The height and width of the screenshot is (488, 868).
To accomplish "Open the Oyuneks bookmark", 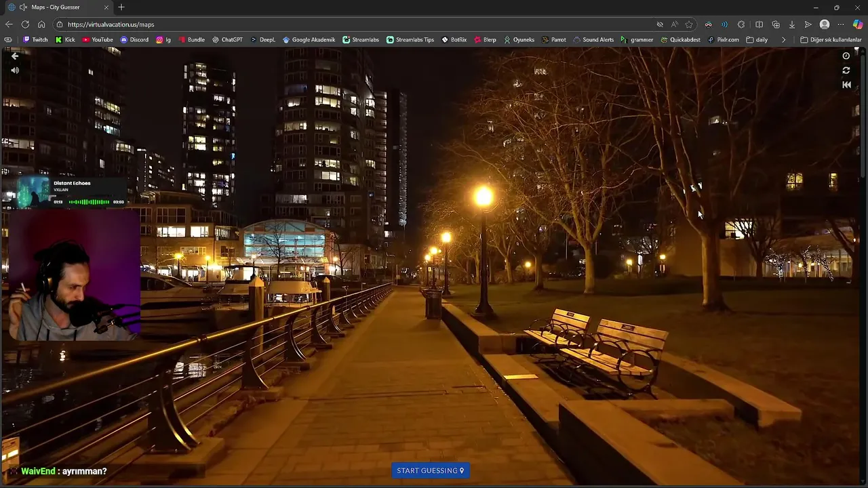I will pos(519,40).
